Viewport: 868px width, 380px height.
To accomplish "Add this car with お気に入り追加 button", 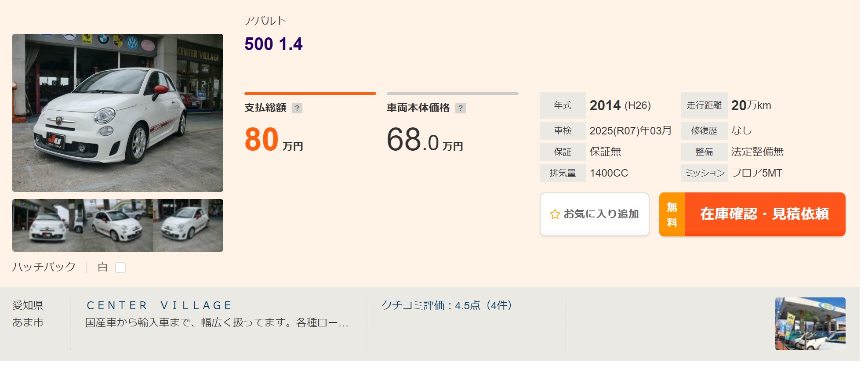I will point(594,214).
